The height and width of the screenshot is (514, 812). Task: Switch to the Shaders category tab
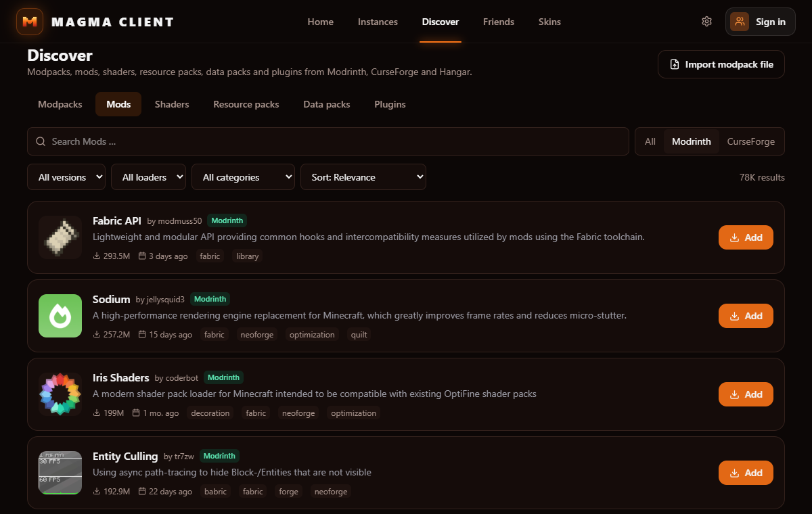pyautogui.click(x=172, y=104)
